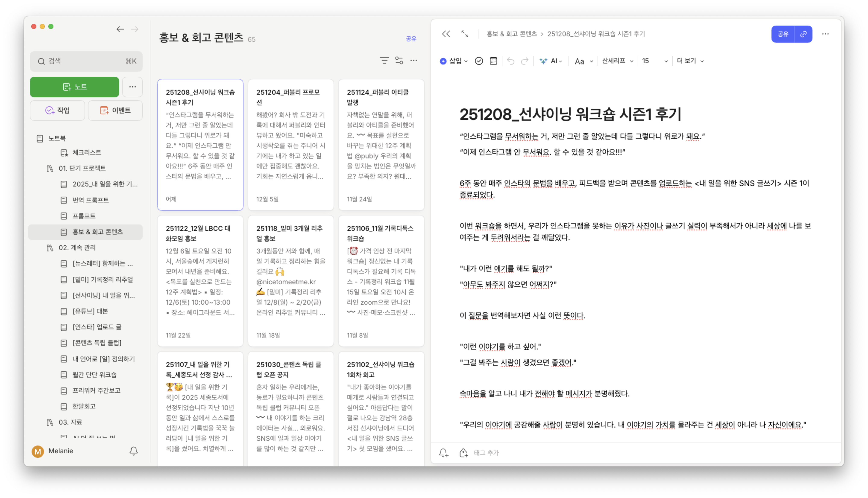Image resolution: width=868 pixels, height=498 pixels.
Task: Collapse note panel with double chevron icon
Action: [446, 34]
